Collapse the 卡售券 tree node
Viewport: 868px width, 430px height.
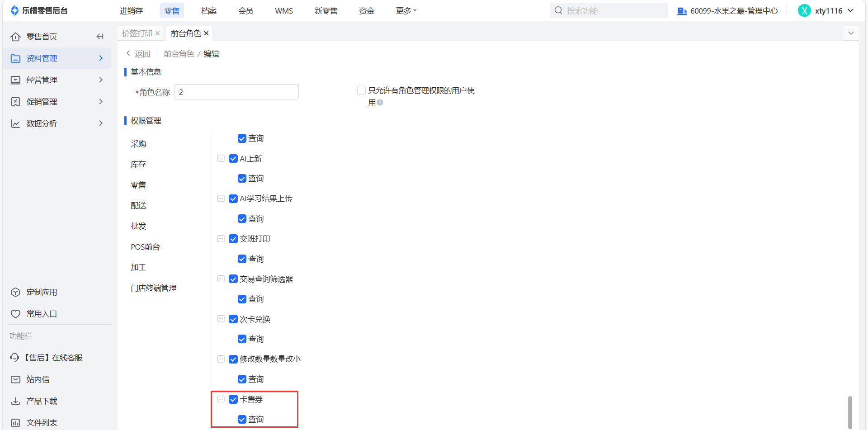click(x=221, y=399)
